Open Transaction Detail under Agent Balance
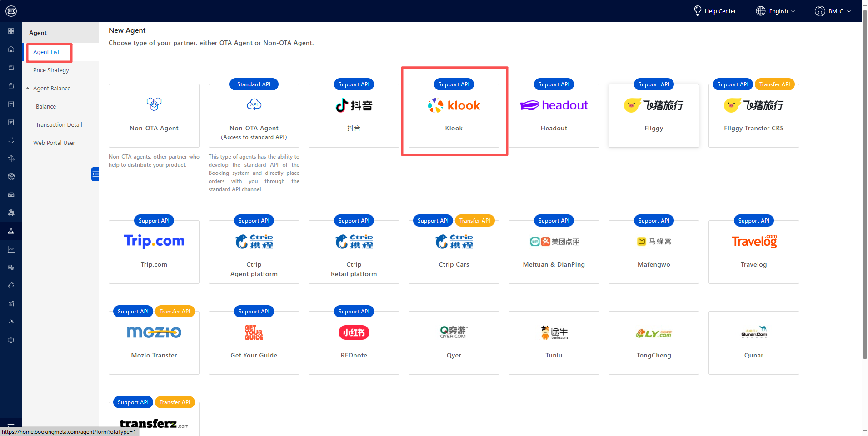The height and width of the screenshot is (436, 868). click(59, 125)
